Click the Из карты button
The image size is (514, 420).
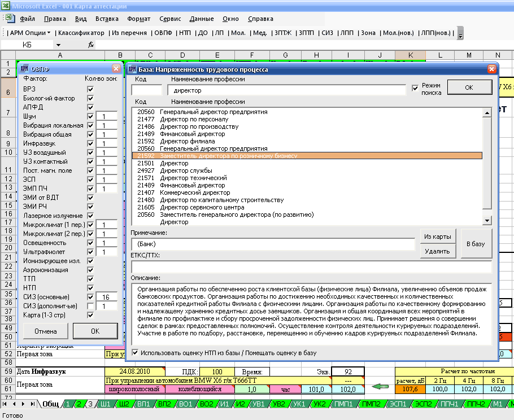coord(438,237)
